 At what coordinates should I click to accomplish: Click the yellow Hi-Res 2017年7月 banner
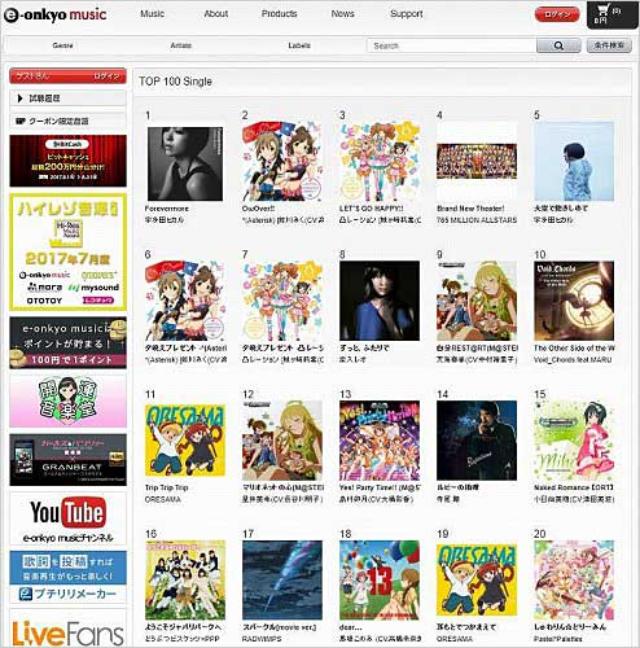(68, 252)
